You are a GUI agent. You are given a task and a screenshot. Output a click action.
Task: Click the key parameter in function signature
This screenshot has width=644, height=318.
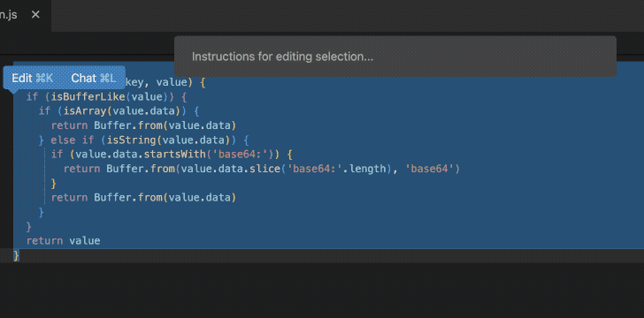point(134,82)
